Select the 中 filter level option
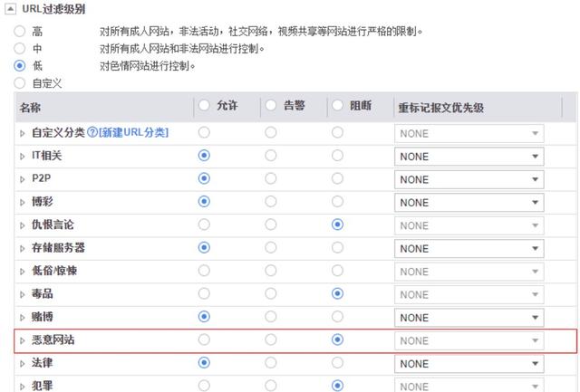580x392 pixels. [20, 48]
